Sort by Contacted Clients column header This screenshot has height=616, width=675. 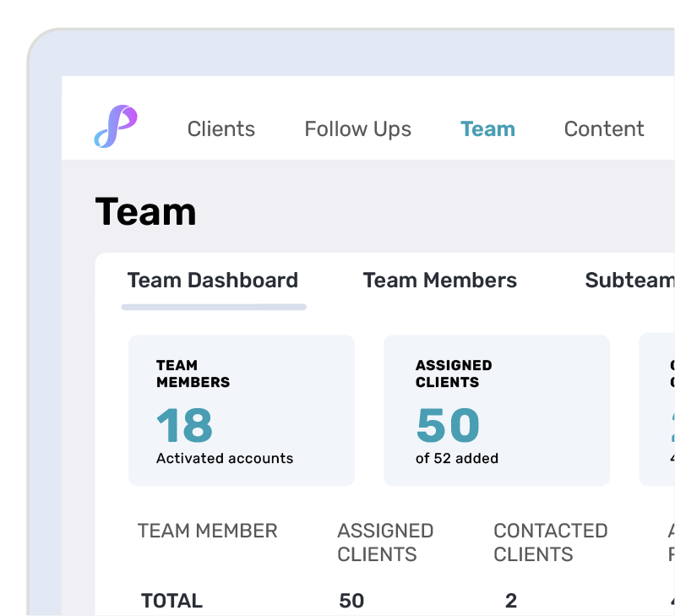[550, 542]
